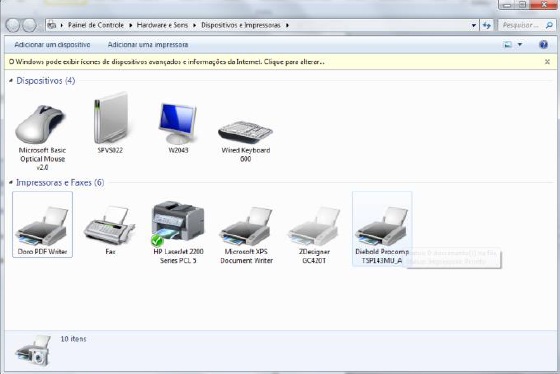Collapse the Impressoras e Faxes (6) group
This screenshot has height=374, width=560.
click(11, 183)
